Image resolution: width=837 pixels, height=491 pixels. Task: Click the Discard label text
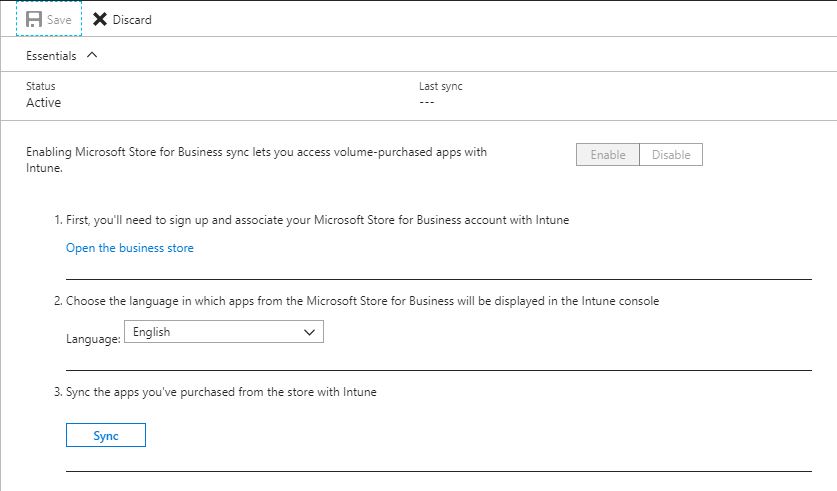click(132, 20)
